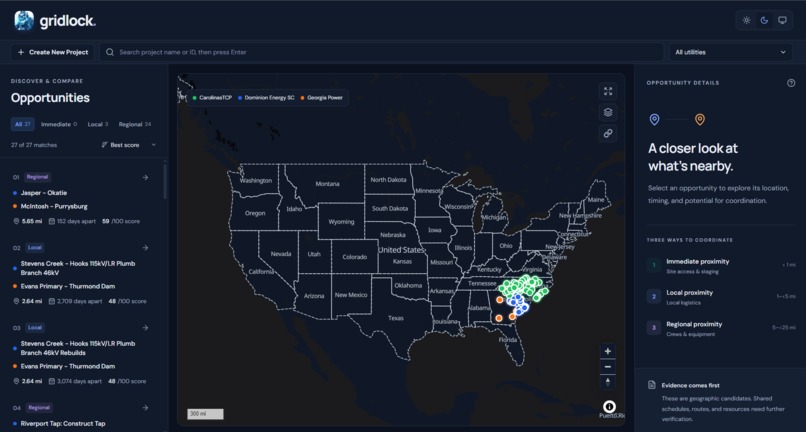806x432 pixels.
Task: Click 5.65 mi distance value
Action: click(x=31, y=221)
